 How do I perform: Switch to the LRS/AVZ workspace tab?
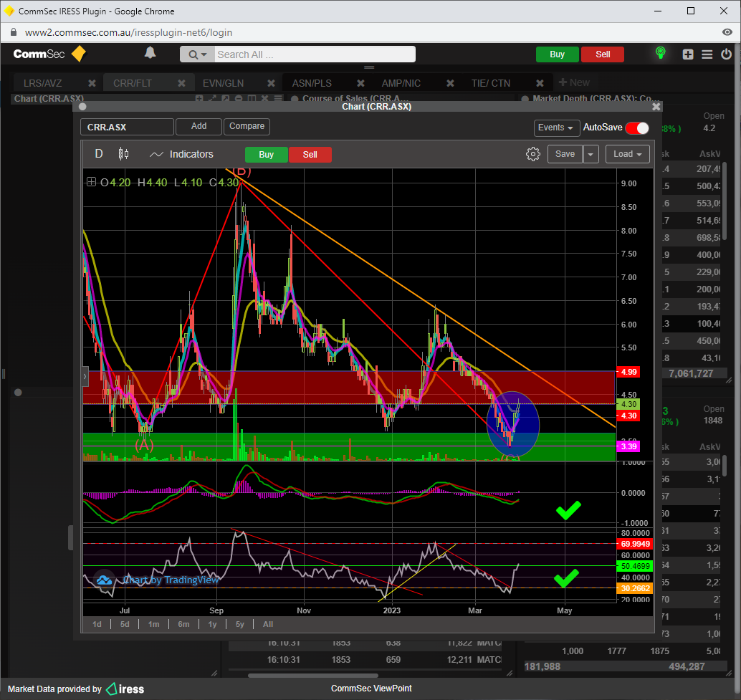[x=42, y=83]
